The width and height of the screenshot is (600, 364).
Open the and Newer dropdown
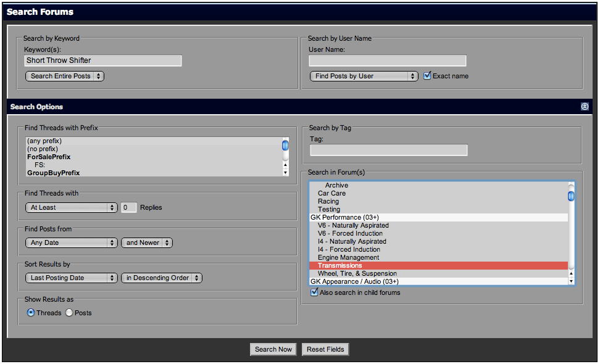click(x=147, y=243)
